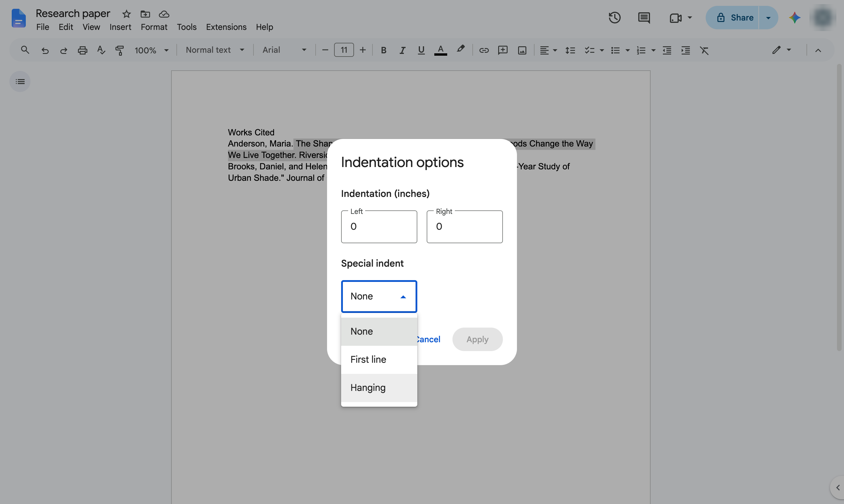Open the text color picker
Viewport: 844px width, 504px height.
pos(440,50)
